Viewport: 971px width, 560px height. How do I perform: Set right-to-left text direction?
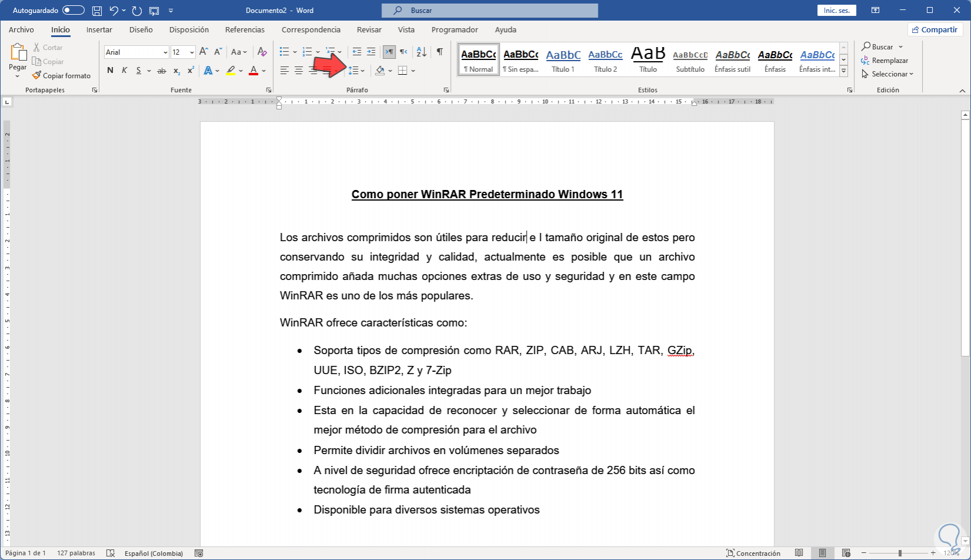[x=403, y=52]
